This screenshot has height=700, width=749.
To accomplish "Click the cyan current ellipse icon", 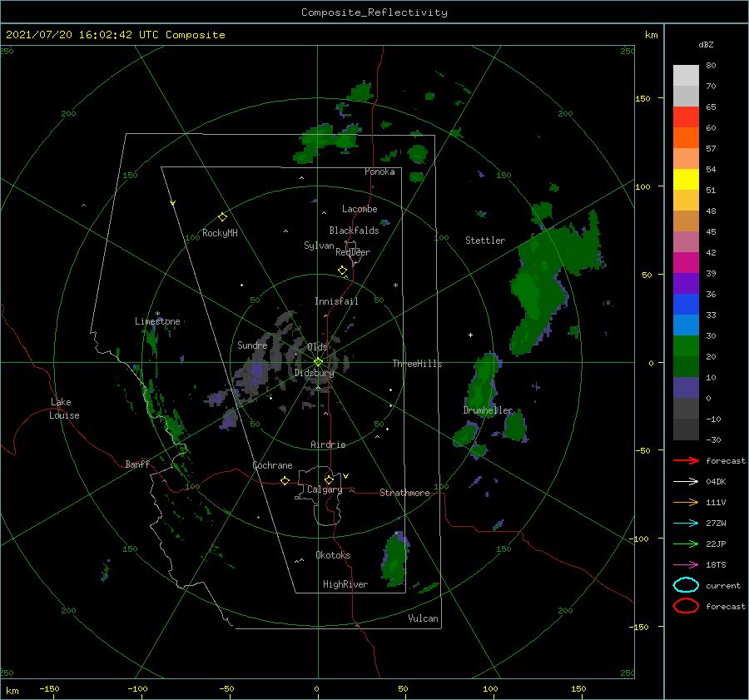I will pyautogui.click(x=686, y=585).
